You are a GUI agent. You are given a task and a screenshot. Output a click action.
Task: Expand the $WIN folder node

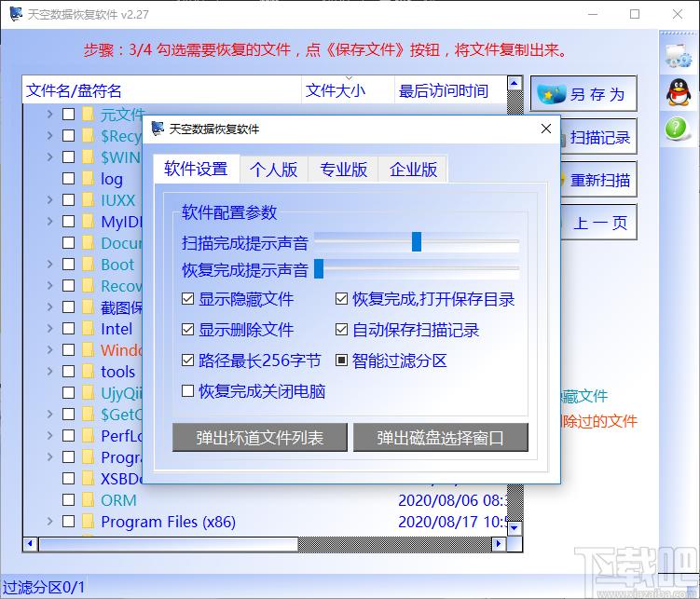[x=49, y=157]
